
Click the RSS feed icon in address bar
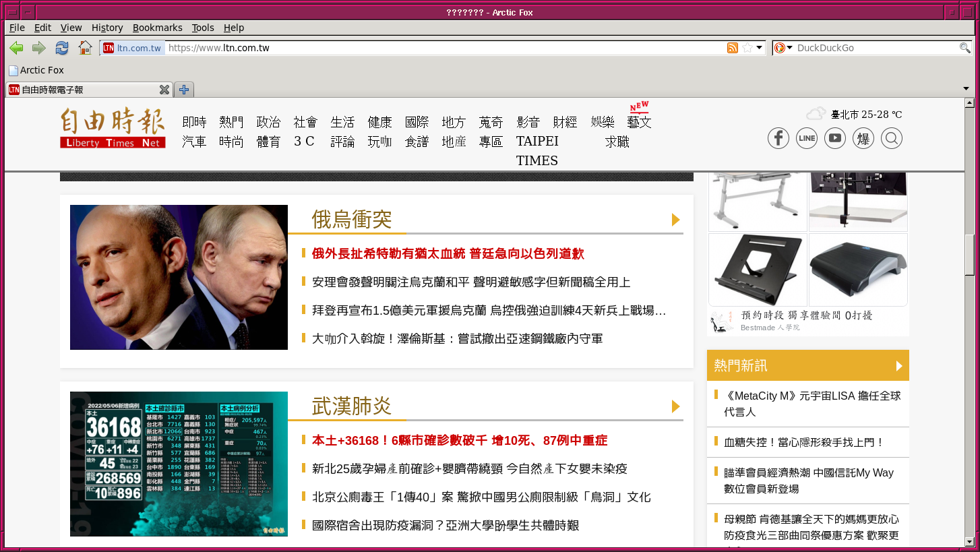pos(733,48)
